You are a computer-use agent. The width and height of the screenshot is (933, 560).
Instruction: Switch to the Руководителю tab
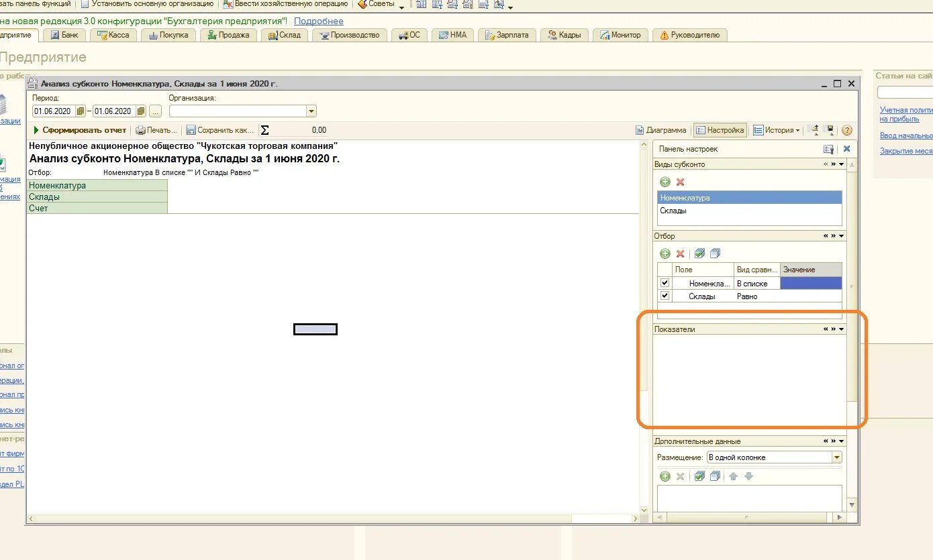coord(689,35)
